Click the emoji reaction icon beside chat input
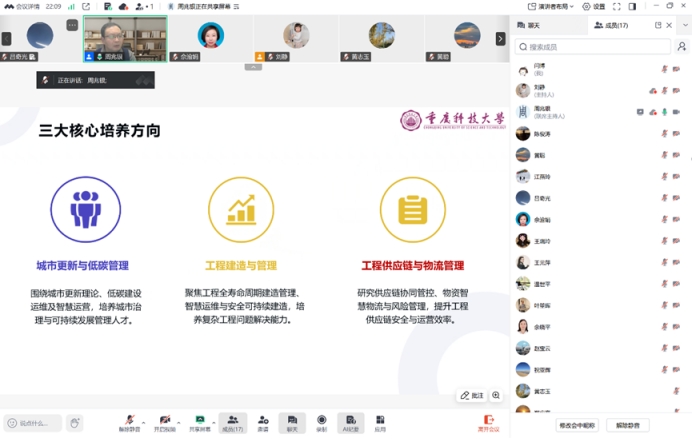 tap(75, 423)
